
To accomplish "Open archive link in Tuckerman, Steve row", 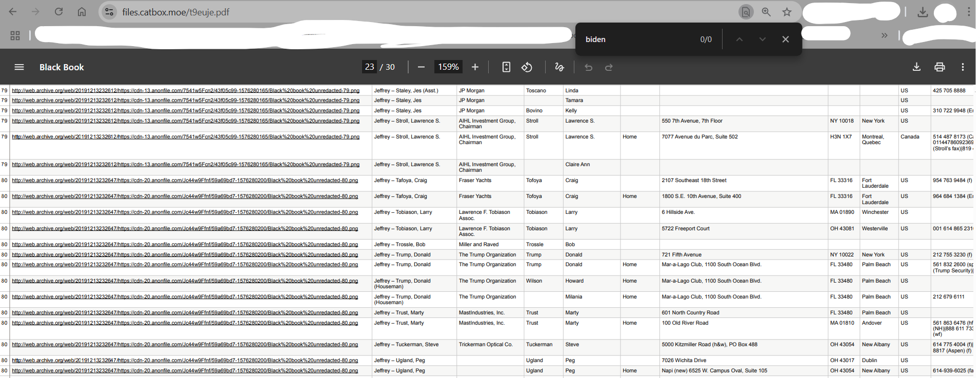I will coord(185,345).
